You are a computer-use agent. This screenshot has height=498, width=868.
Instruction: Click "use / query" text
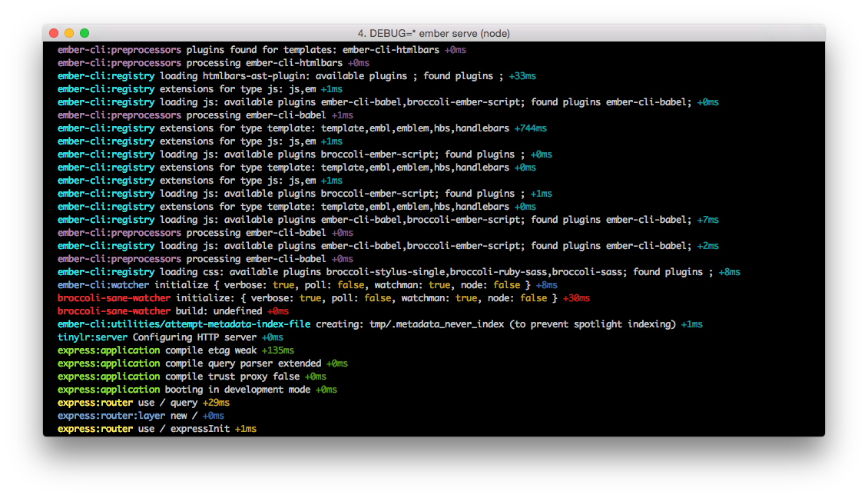pyautogui.click(x=167, y=403)
